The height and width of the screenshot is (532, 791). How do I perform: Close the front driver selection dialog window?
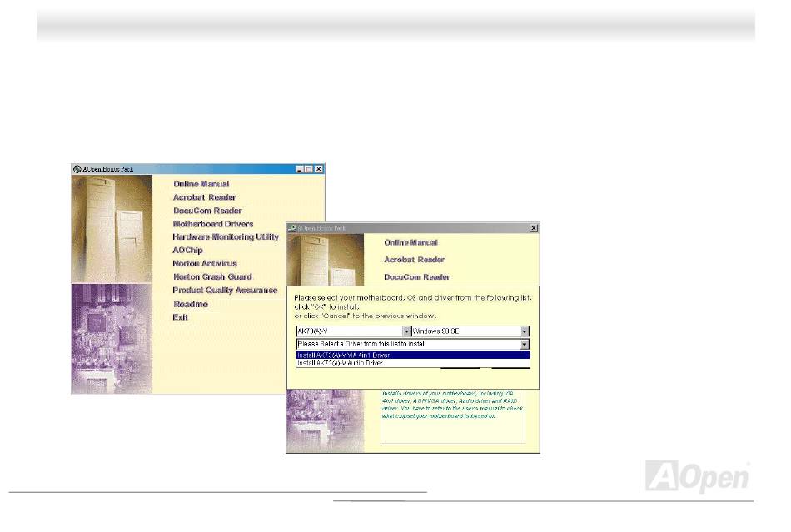coord(533,228)
